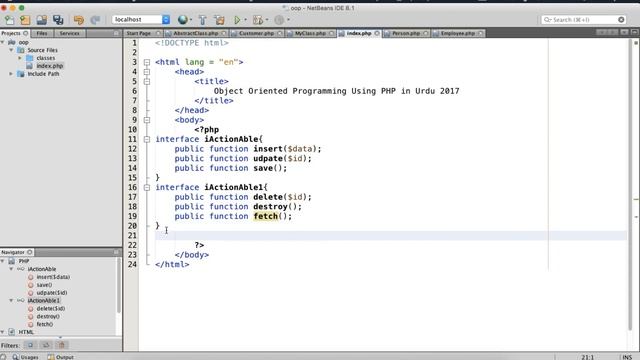Click the Save All toolbar icon

pos(58,20)
